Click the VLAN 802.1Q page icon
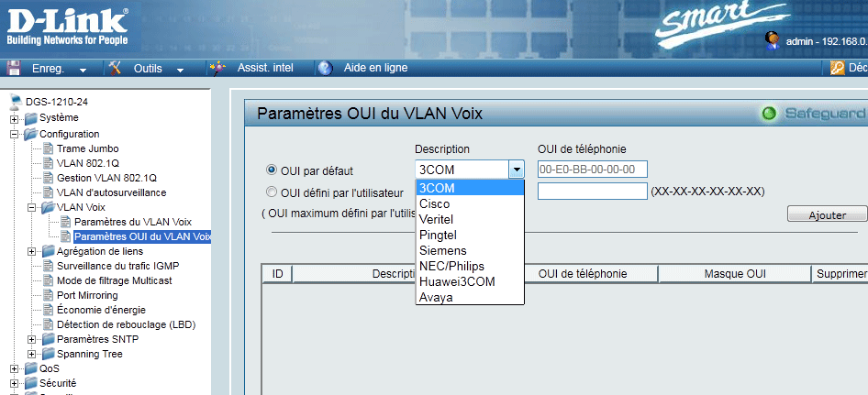The height and width of the screenshot is (395, 868). (x=49, y=163)
